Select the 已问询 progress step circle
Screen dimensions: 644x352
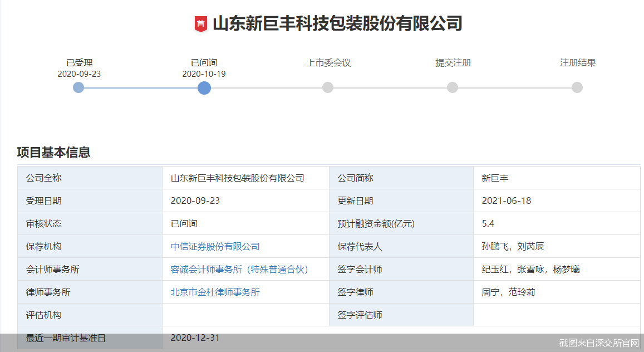204,88
